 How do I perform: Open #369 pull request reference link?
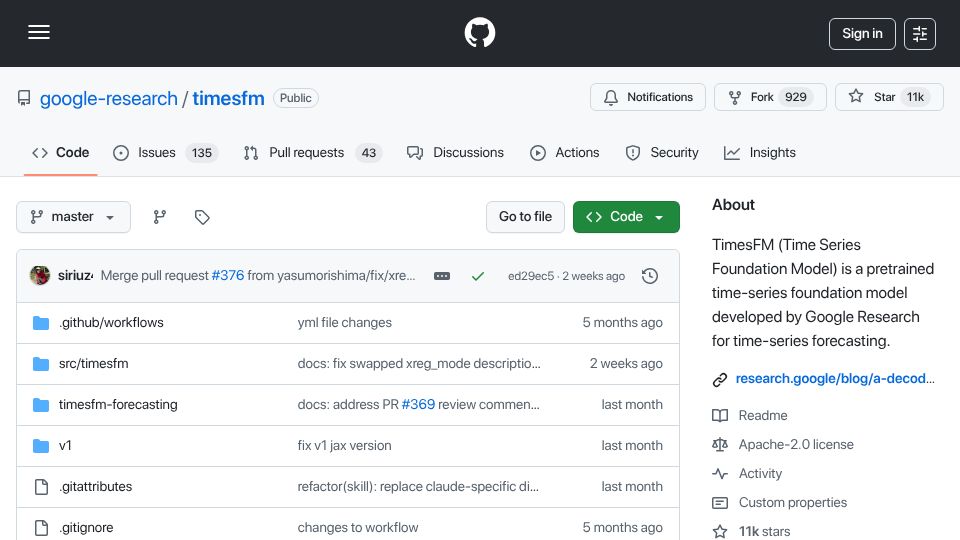(418, 405)
